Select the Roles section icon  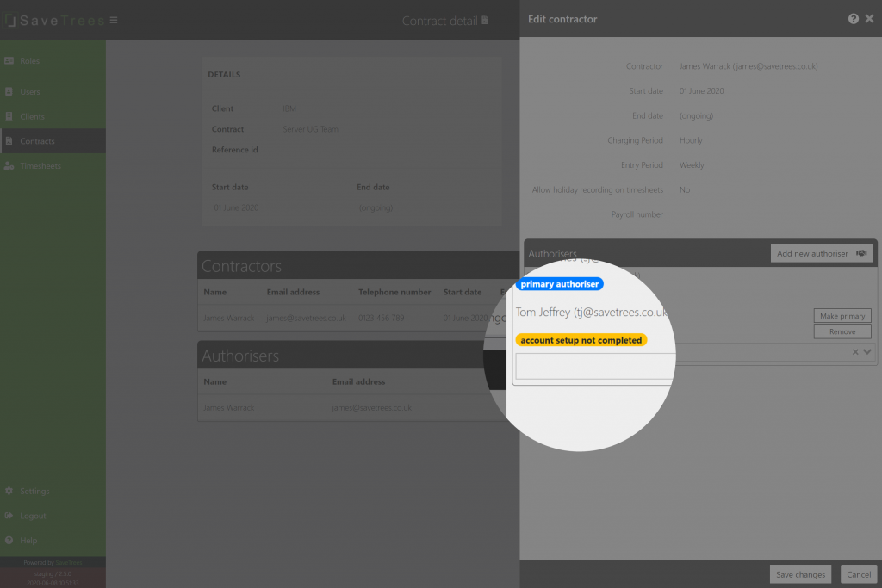(x=9, y=61)
